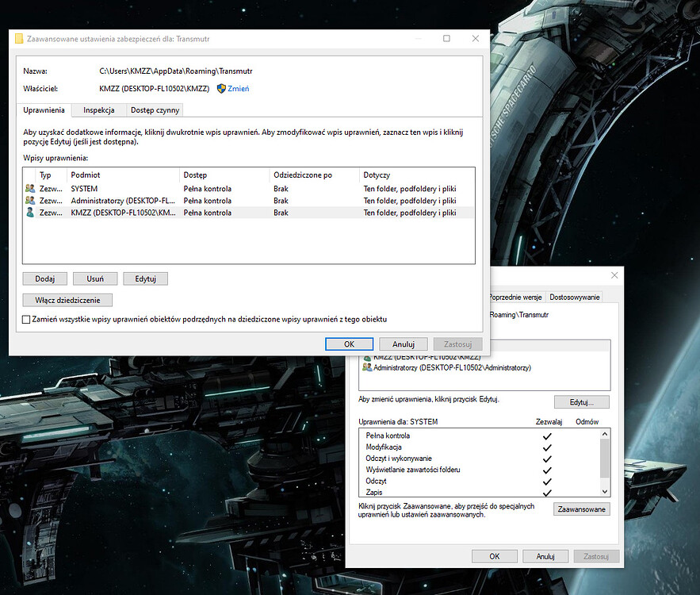Screen dimensions: 700x595
Task: Click the Podmiot column header
Action: [x=85, y=175]
